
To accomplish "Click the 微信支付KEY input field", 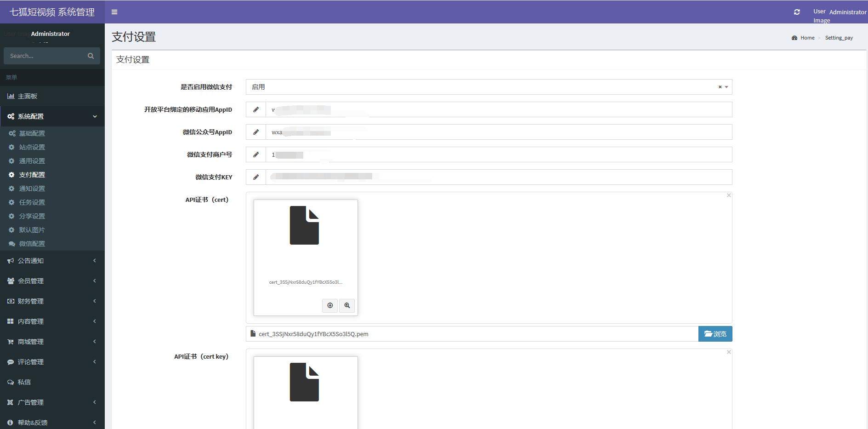I will click(x=498, y=177).
